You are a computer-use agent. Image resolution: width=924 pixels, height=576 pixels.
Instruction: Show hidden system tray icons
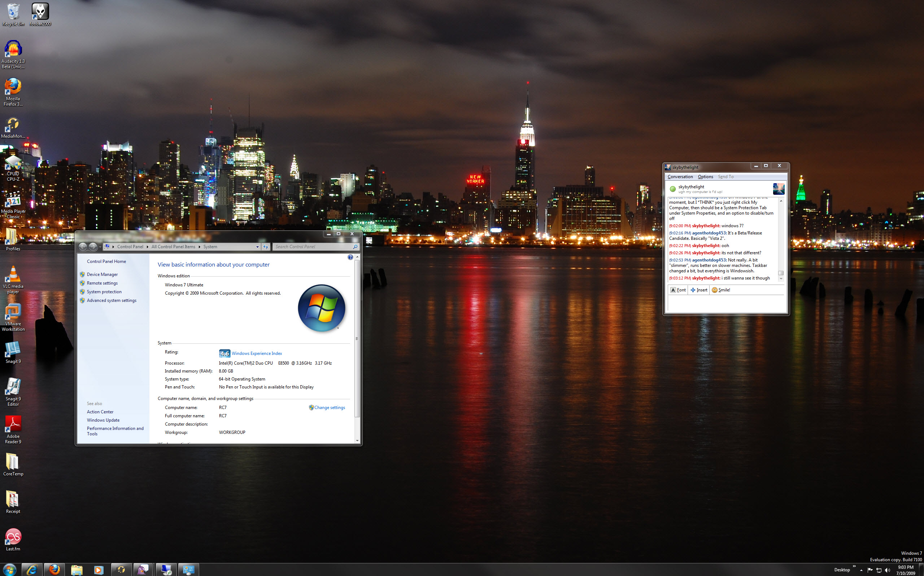pyautogui.click(x=861, y=570)
